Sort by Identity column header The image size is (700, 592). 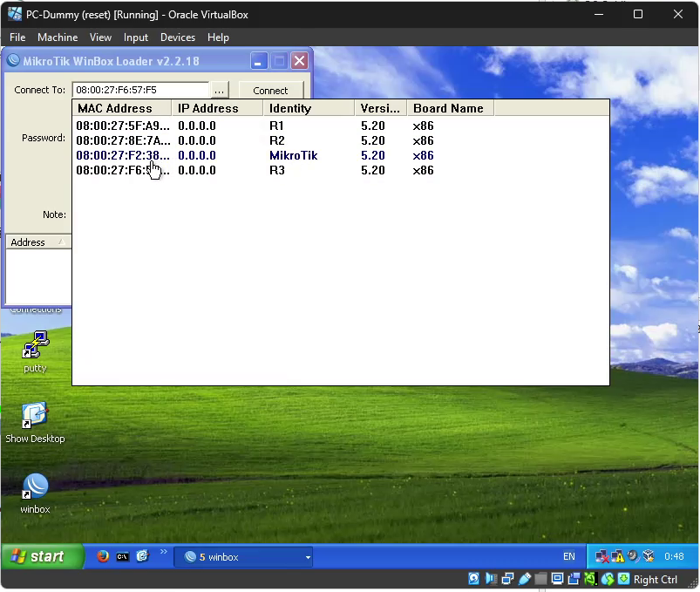point(309,108)
